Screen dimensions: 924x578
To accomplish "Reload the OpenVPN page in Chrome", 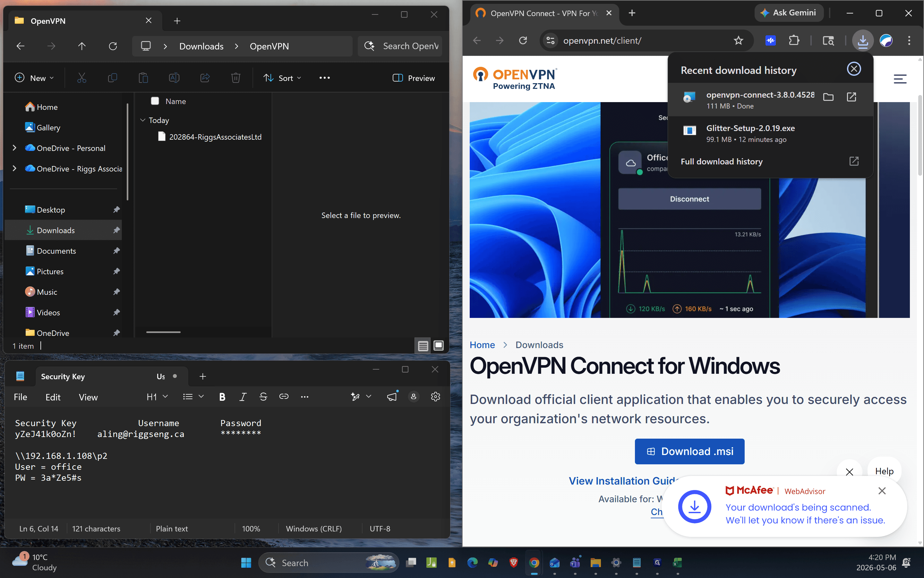I will (523, 40).
